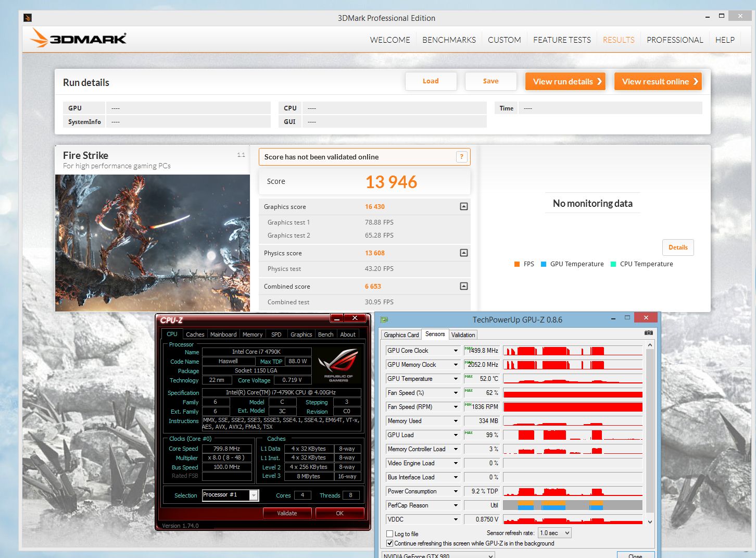Click the Close button in GPU-Z

pyautogui.click(x=635, y=555)
